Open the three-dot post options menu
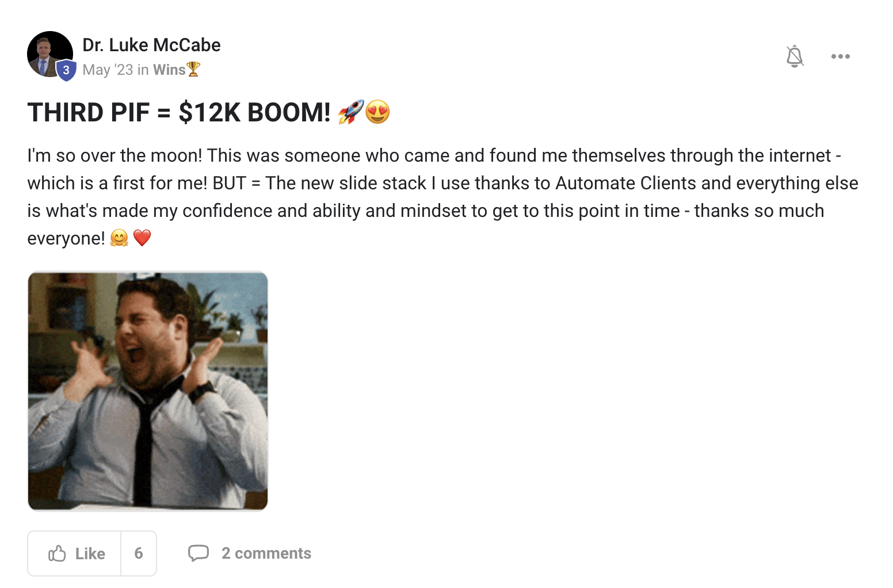This screenshot has height=588, width=893. point(840,56)
